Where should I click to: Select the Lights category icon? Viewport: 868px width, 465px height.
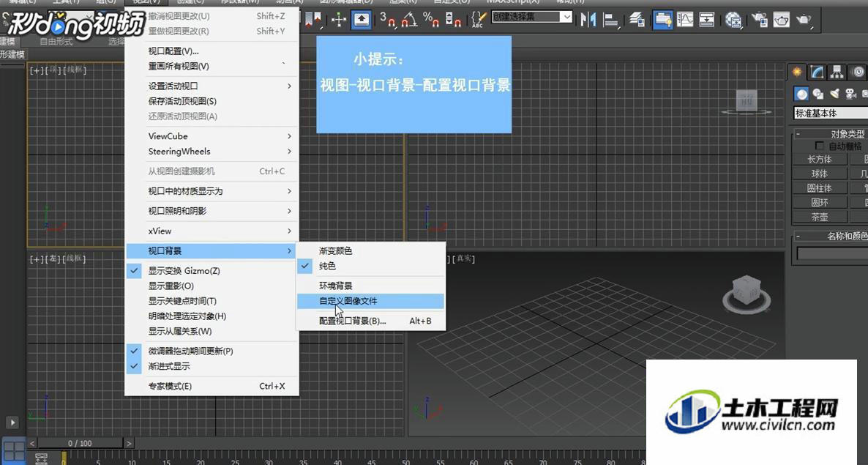click(x=834, y=94)
